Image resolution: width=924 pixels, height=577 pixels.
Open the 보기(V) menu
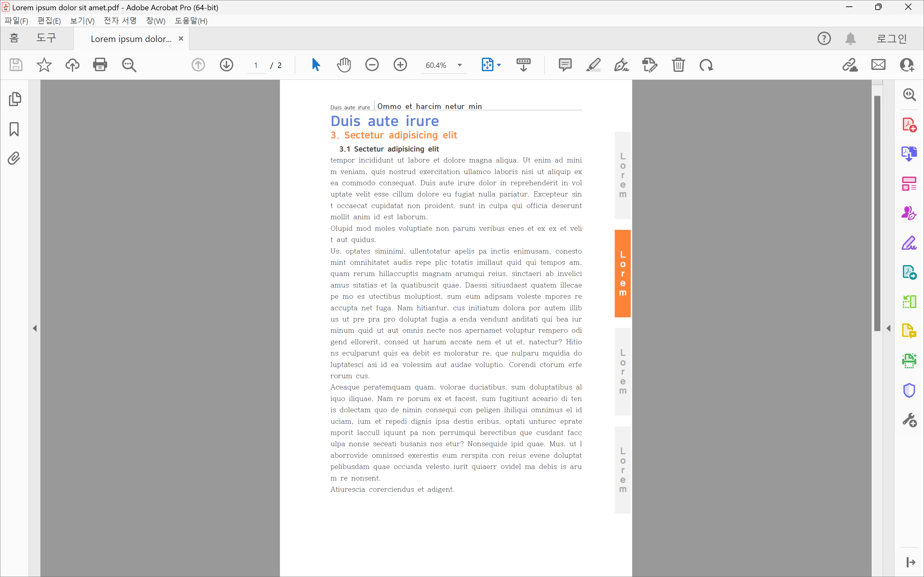click(x=82, y=21)
